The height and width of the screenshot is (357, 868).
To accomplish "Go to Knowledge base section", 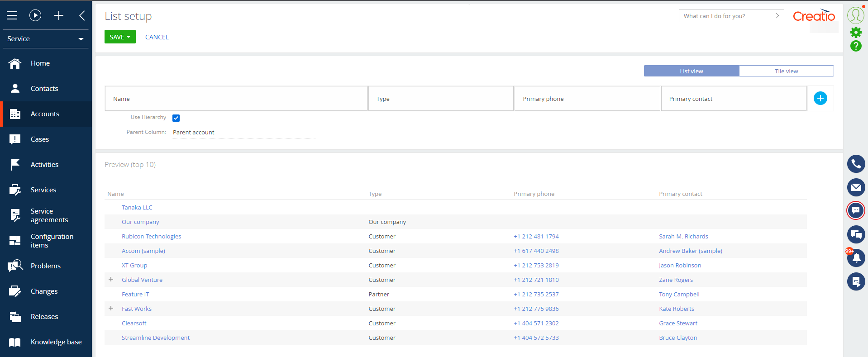I will click(x=56, y=342).
